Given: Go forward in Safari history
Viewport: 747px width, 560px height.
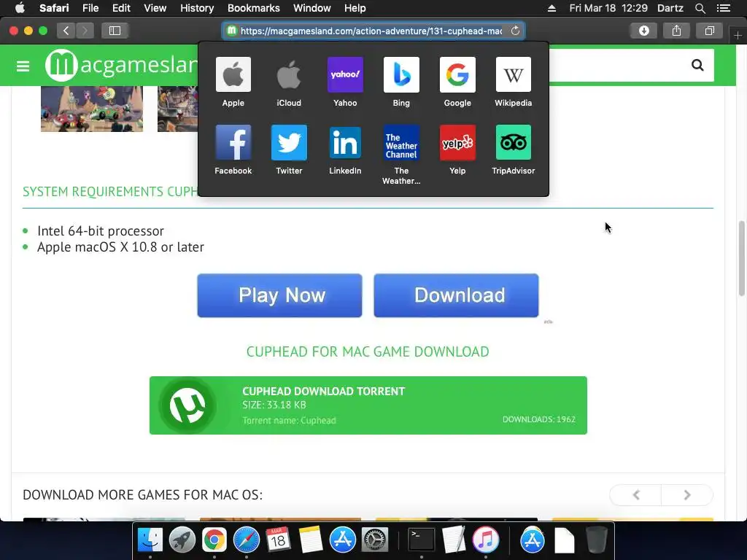Looking at the screenshot, I should click(x=85, y=31).
